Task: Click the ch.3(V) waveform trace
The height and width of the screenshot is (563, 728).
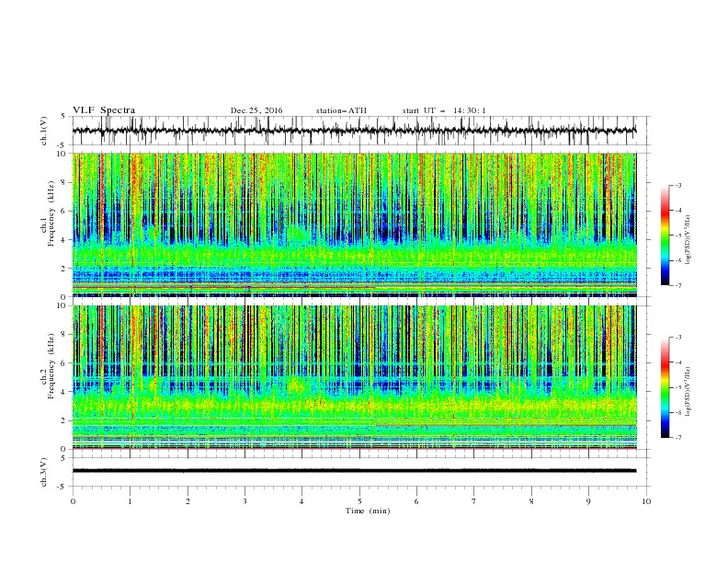Action: click(x=355, y=471)
